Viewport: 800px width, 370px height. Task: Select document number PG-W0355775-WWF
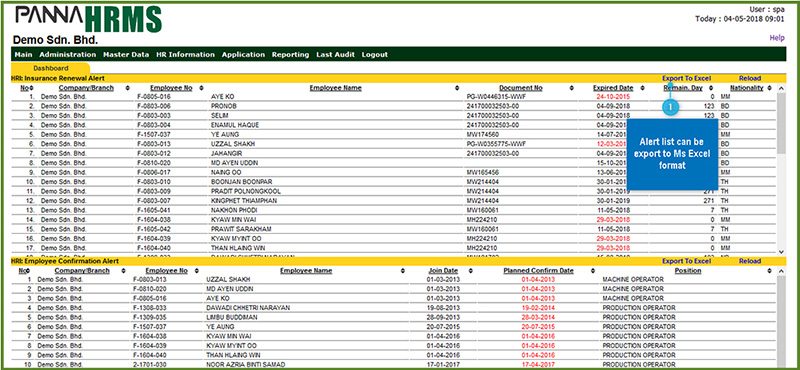(497, 144)
